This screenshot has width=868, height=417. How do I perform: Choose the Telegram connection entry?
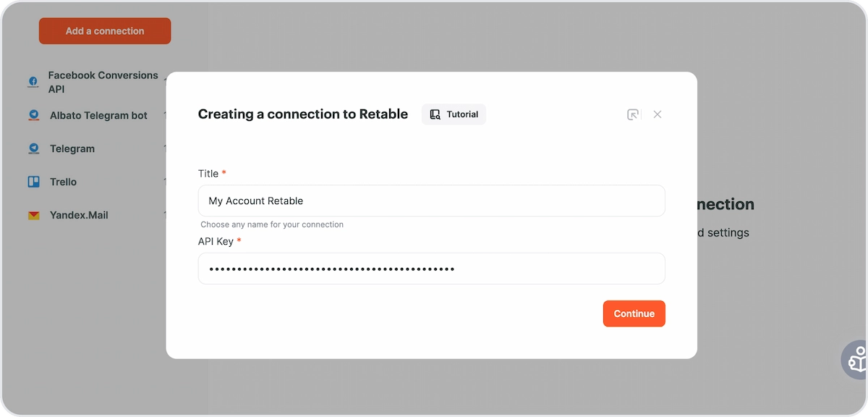pos(72,148)
